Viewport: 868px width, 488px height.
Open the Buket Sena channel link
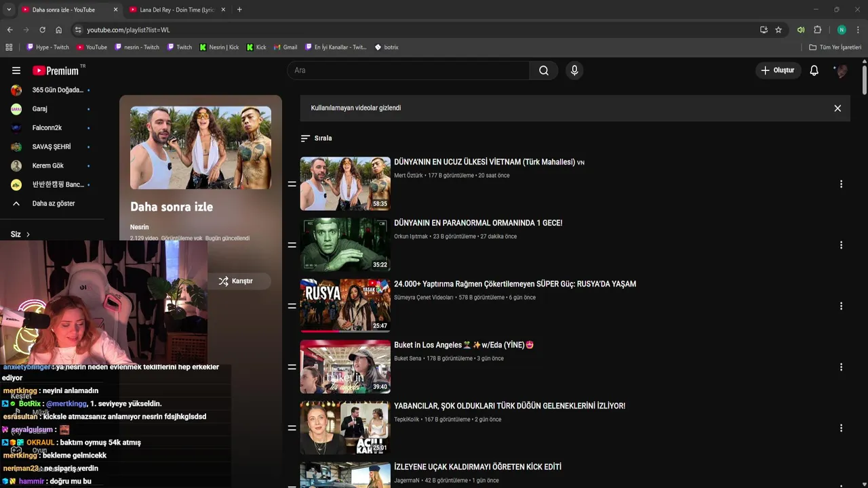pyautogui.click(x=408, y=359)
